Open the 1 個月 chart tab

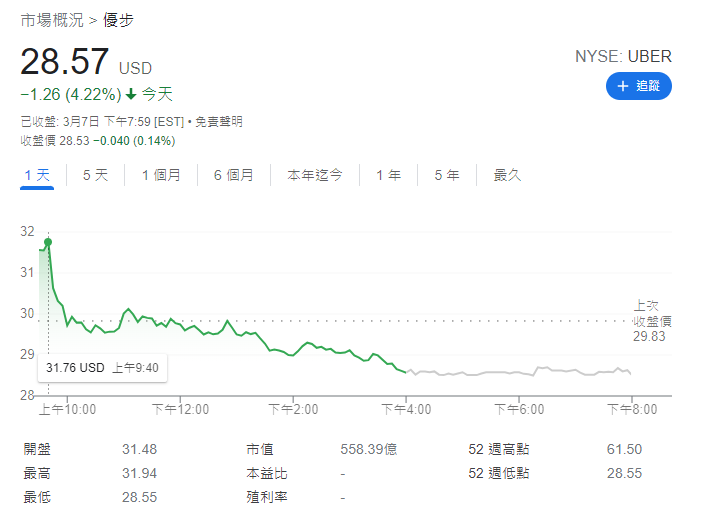coord(161,175)
